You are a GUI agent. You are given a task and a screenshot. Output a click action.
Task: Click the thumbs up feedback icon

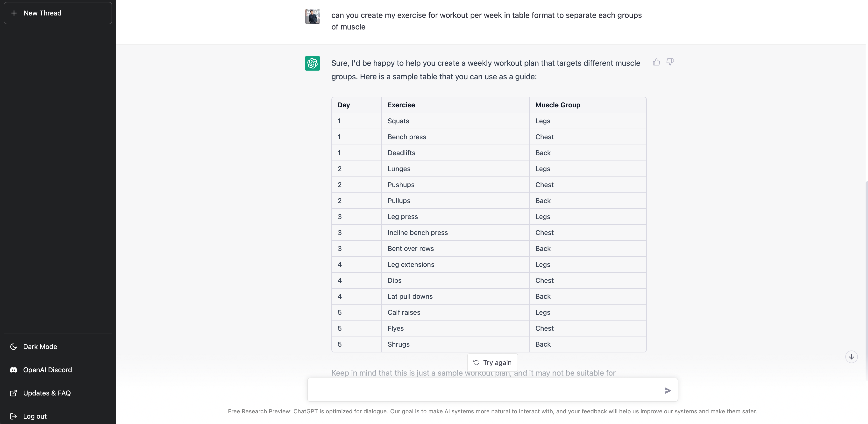point(656,62)
